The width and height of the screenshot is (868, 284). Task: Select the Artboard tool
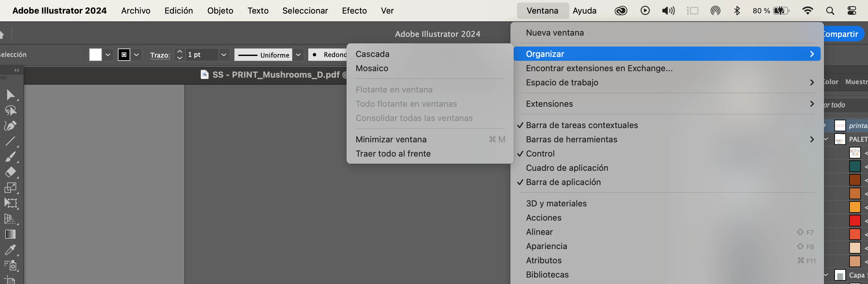(x=10, y=280)
